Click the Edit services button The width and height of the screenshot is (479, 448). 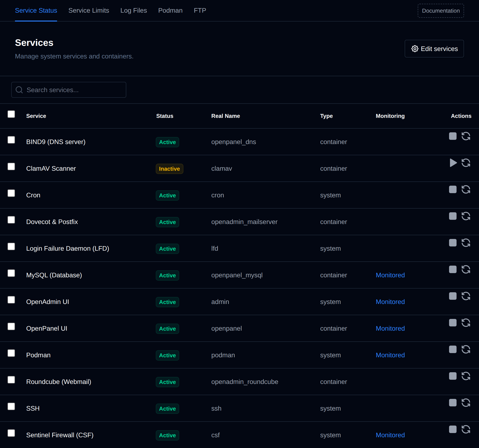pyautogui.click(x=434, y=49)
